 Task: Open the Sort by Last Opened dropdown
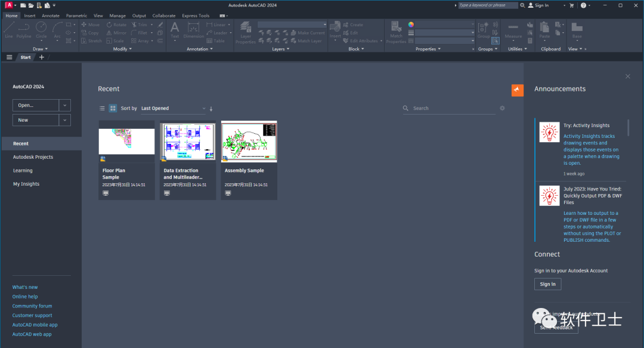(174, 108)
